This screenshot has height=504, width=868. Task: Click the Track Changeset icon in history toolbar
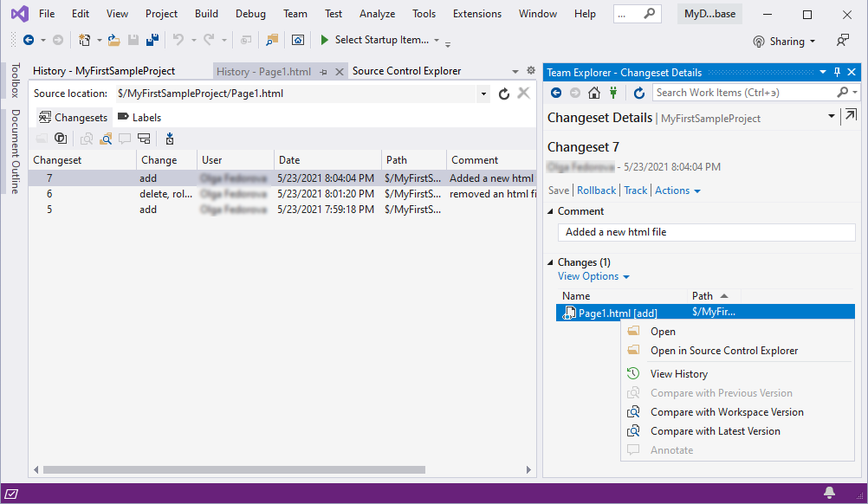click(144, 139)
